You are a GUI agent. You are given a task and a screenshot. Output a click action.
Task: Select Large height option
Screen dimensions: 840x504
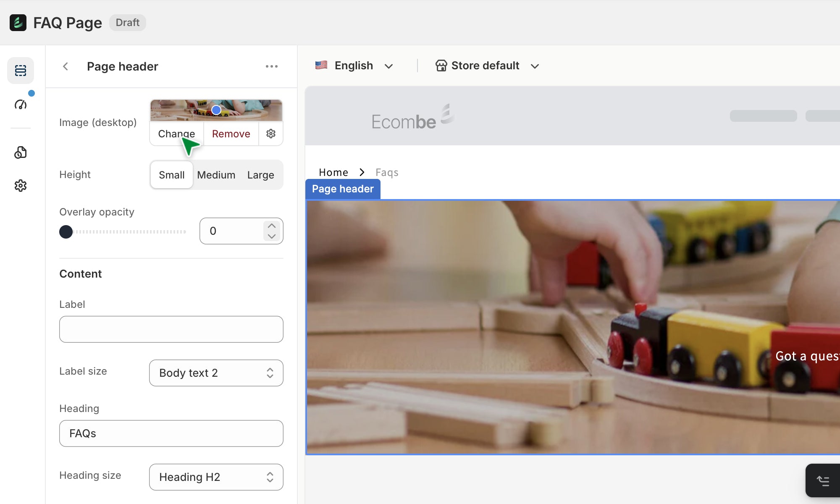coord(260,175)
